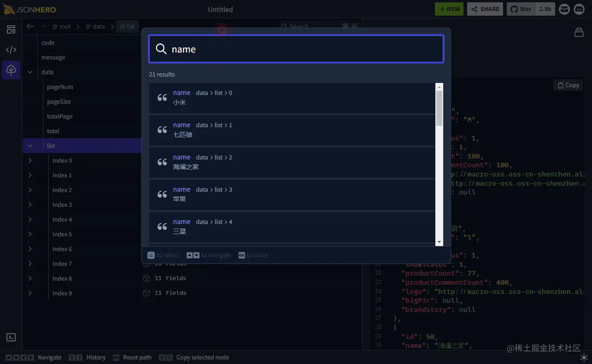Click the search magnifier icon in the dialog
The height and width of the screenshot is (364, 592).
point(161,49)
